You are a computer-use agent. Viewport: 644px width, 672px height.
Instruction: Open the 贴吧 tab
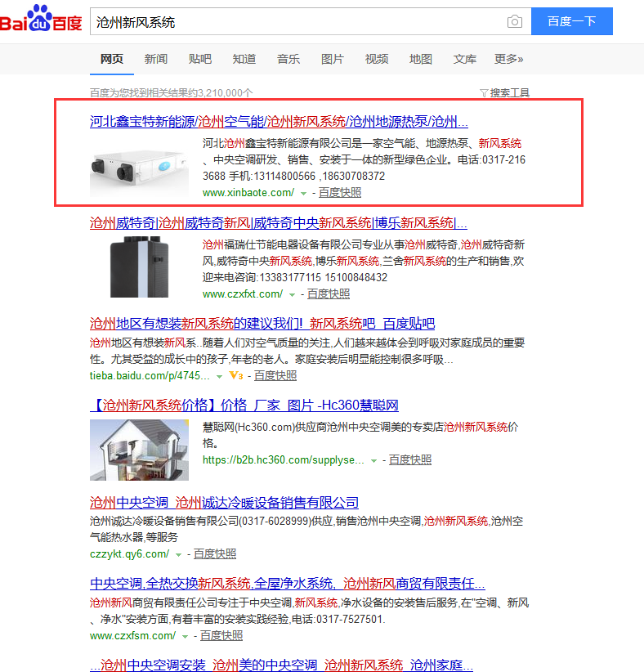pos(200,59)
